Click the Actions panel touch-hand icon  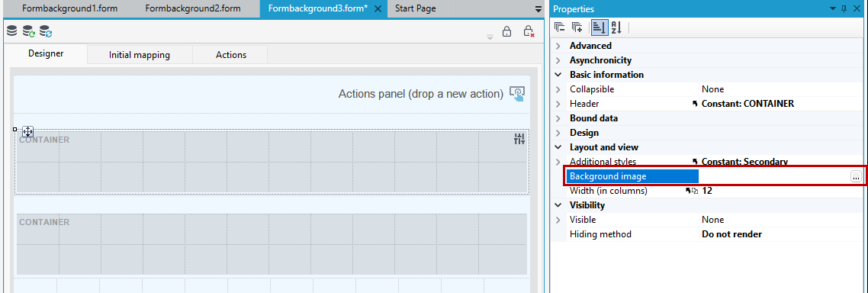(517, 94)
